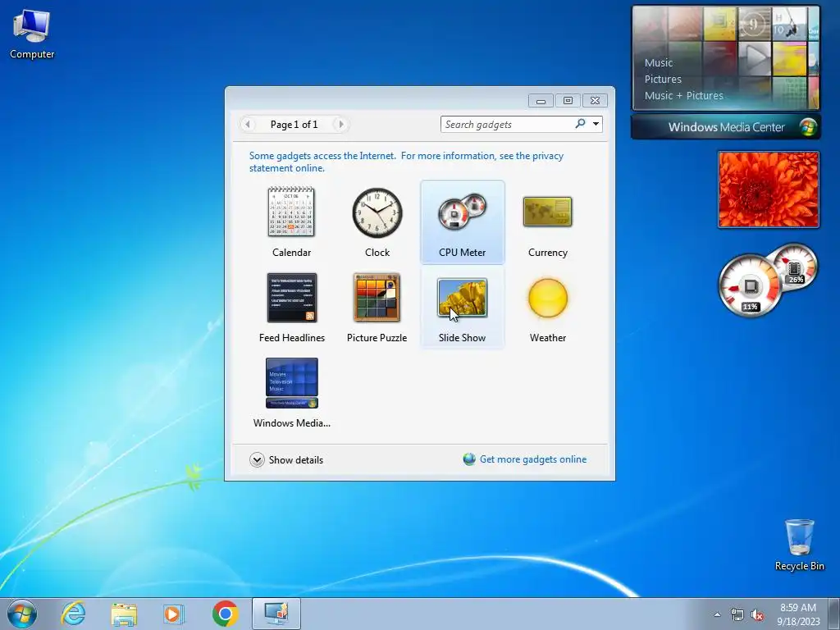Click Music in Media Center desktop gadget

659,62
